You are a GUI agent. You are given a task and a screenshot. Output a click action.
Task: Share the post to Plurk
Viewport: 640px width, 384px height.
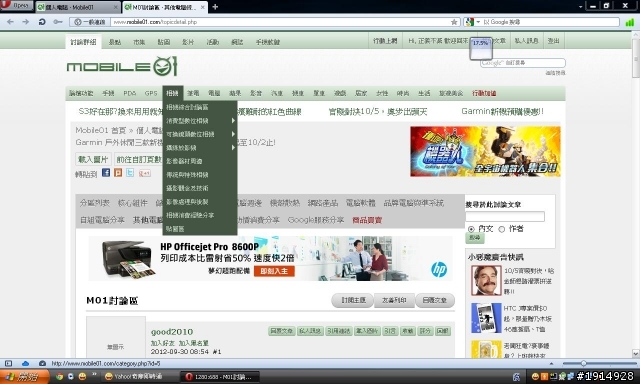[118, 173]
